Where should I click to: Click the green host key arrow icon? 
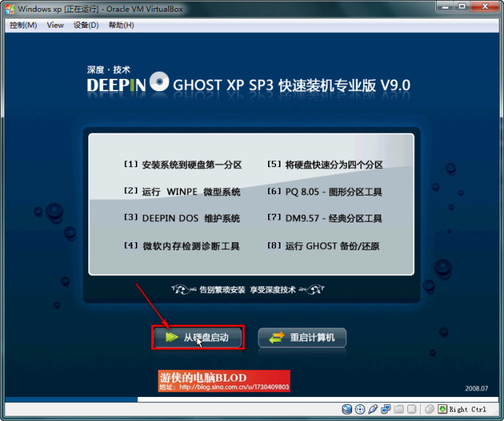(x=443, y=409)
